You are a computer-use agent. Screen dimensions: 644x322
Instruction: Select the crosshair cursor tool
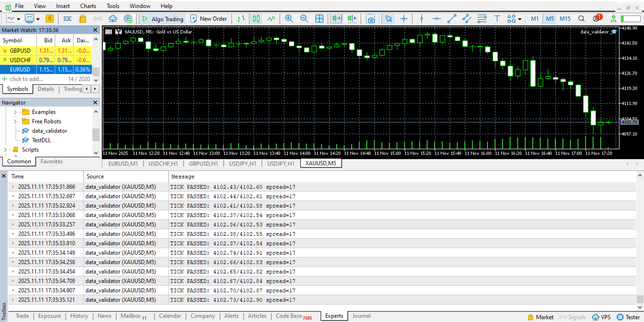click(404, 19)
